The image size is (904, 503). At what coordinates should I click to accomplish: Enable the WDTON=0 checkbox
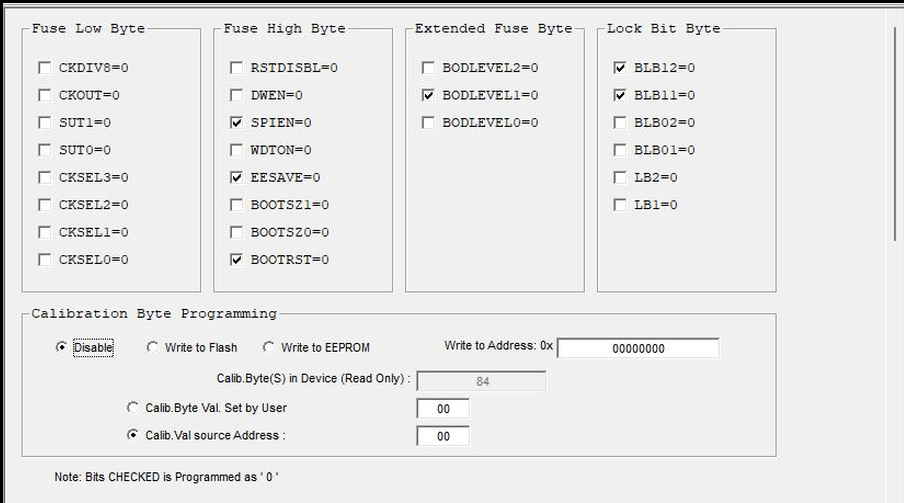pyautogui.click(x=236, y=150)
